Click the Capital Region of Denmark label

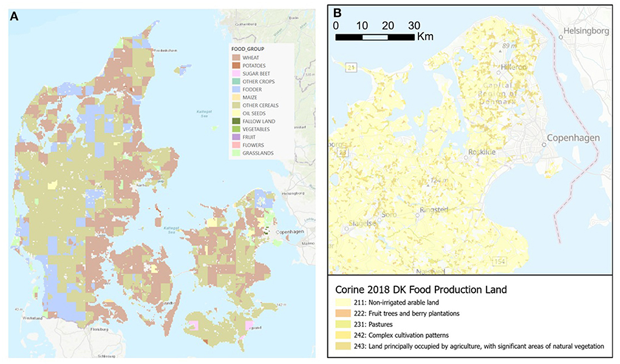point(497,93)
